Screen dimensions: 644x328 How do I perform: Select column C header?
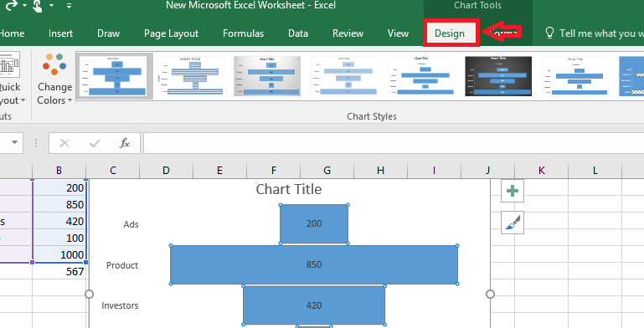113,171
